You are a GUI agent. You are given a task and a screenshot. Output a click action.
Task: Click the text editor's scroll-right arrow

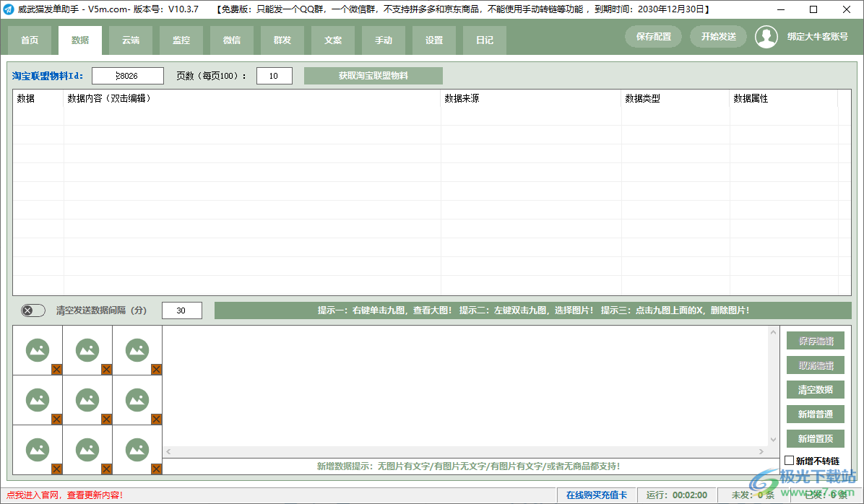761,452
